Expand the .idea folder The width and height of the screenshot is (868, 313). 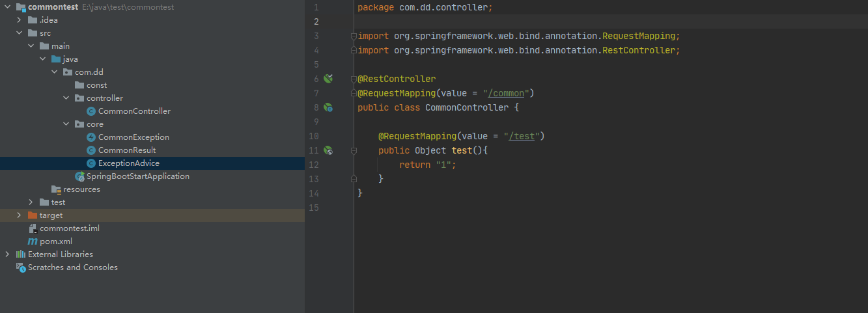20,20
